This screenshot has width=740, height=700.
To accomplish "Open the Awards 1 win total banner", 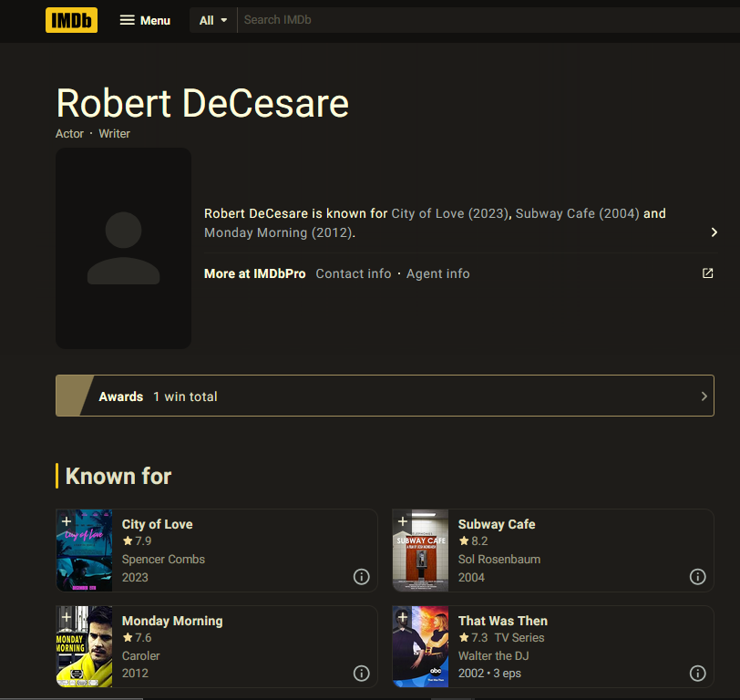I will pyautogui.click(x=385, y=396).
